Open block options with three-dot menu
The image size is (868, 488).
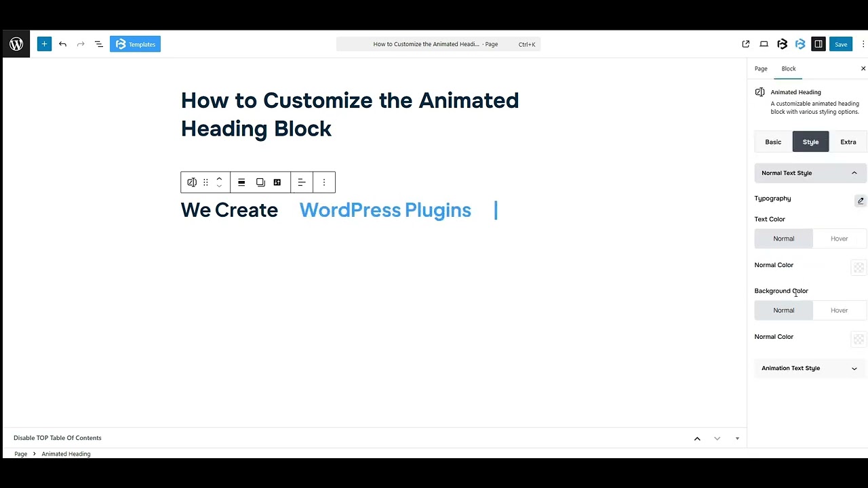323,182
